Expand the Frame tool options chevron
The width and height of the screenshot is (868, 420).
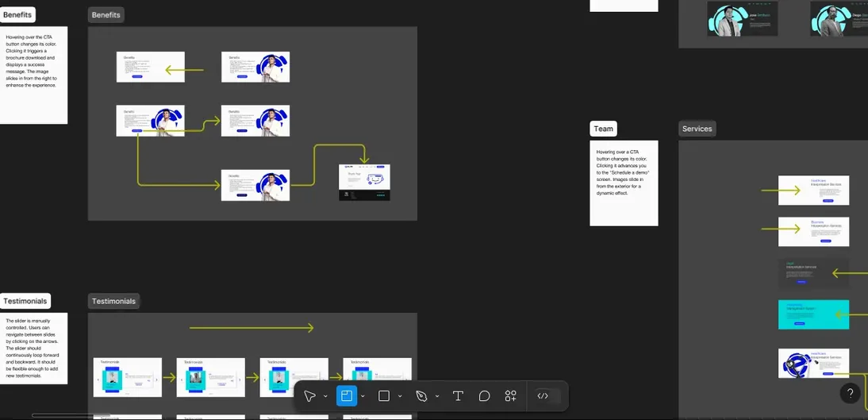pyautogui.click(x=363, y=396)
